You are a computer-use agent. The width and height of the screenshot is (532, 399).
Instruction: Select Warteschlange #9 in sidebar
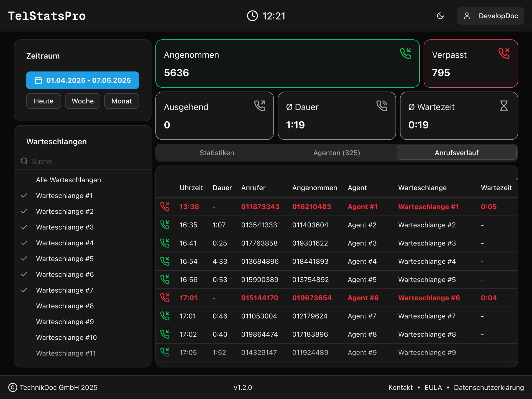(x=83, y=322)
